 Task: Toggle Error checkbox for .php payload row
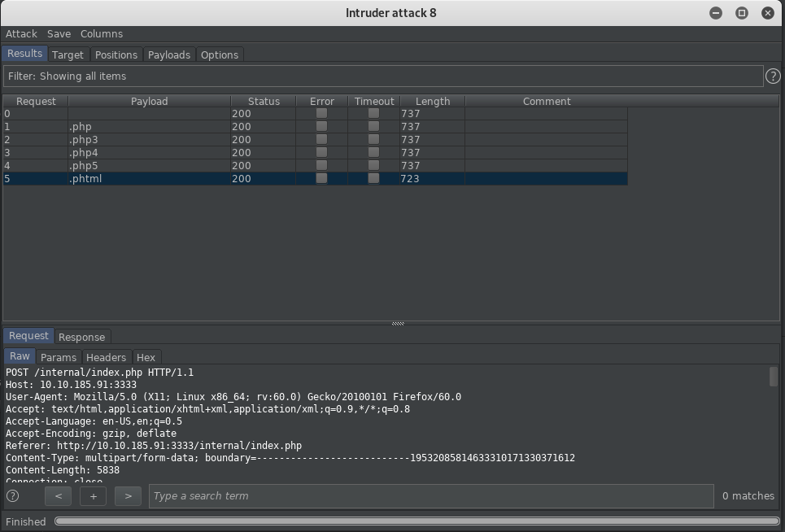coord(321,127)
